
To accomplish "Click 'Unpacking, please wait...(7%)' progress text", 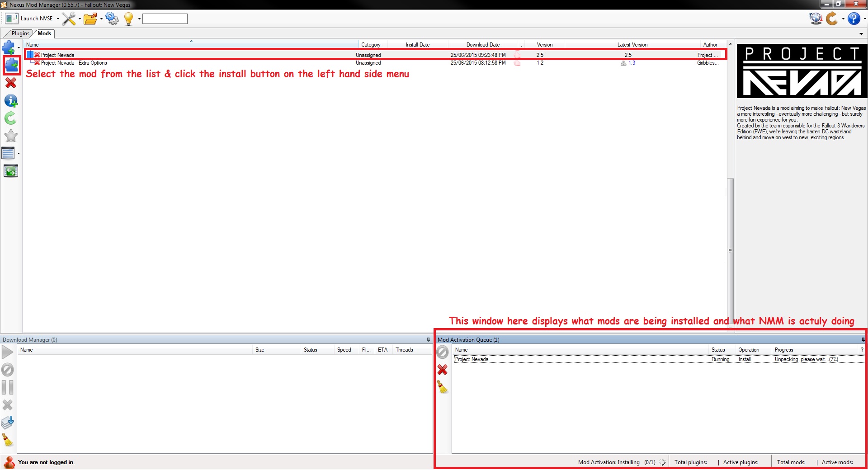I will coord(807,359).
